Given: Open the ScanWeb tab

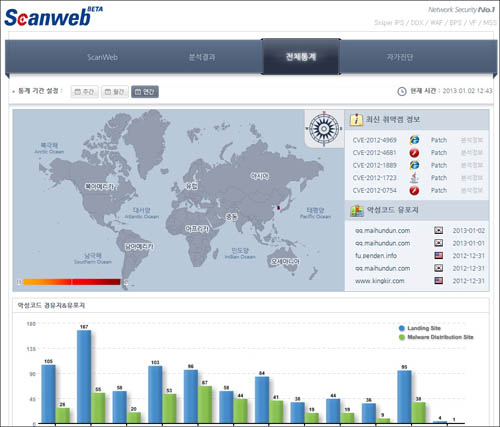Looking at the screenshot, I should click(102, 57).
